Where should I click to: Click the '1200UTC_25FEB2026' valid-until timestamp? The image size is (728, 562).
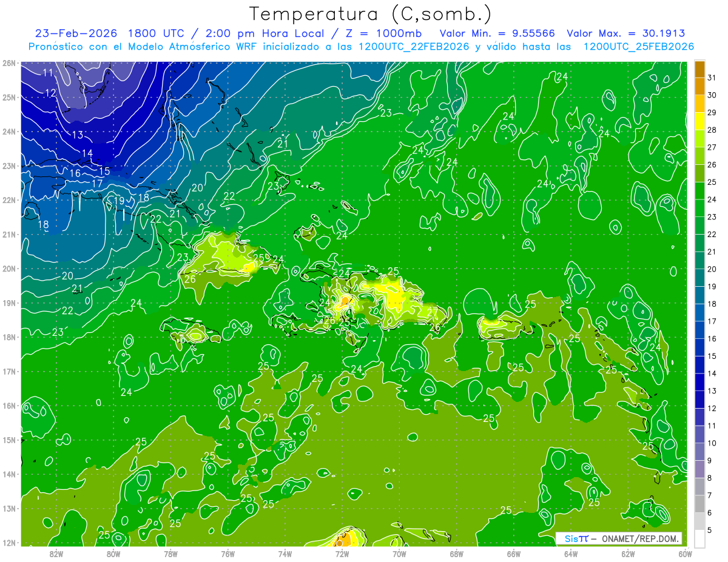(x=638, y=47)
